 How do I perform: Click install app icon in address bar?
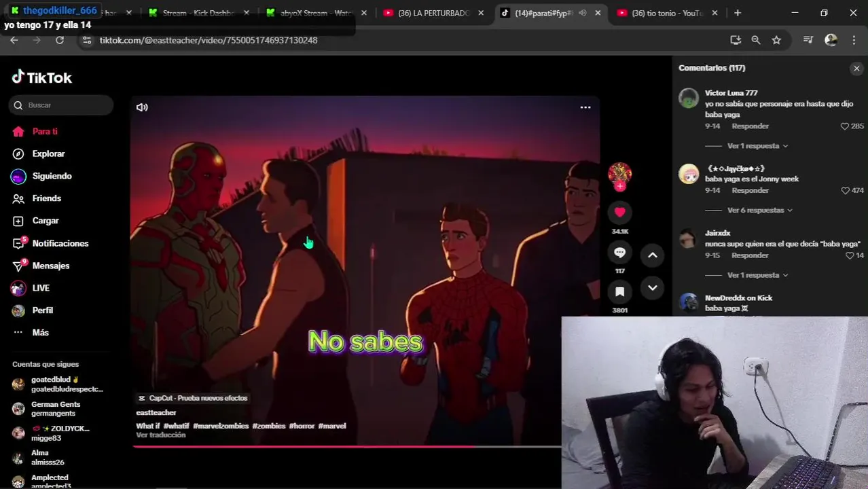click(x=735, y=40)
